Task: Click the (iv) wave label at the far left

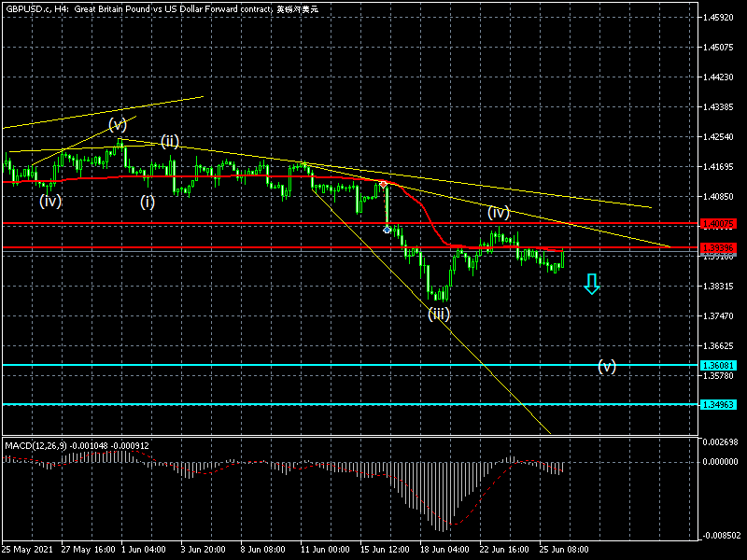Action: [x=50, y=200]
